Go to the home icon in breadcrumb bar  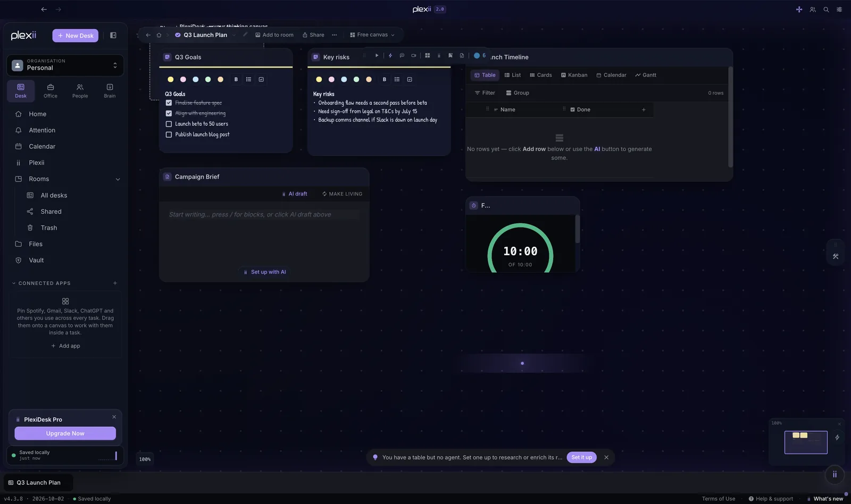[x=158, y=35]
